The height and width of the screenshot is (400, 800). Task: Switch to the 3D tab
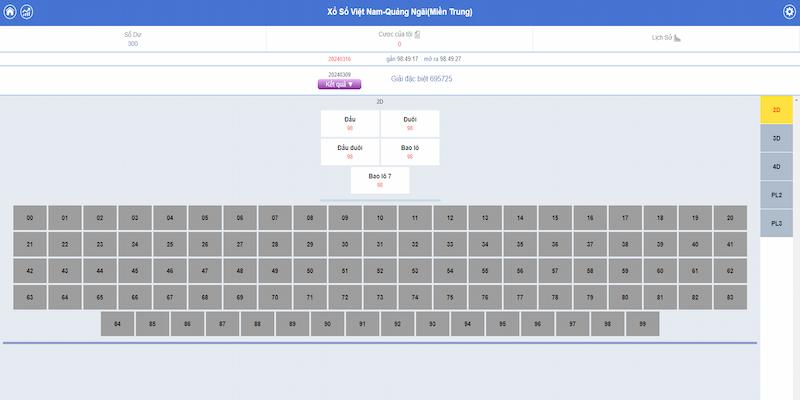click(x=777, y=138)
